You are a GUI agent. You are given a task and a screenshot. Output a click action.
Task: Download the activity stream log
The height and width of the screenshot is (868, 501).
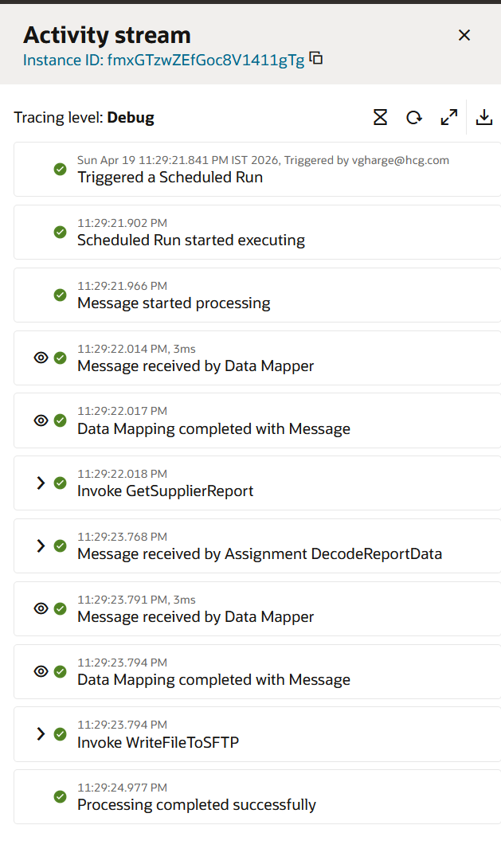[484, 117]
